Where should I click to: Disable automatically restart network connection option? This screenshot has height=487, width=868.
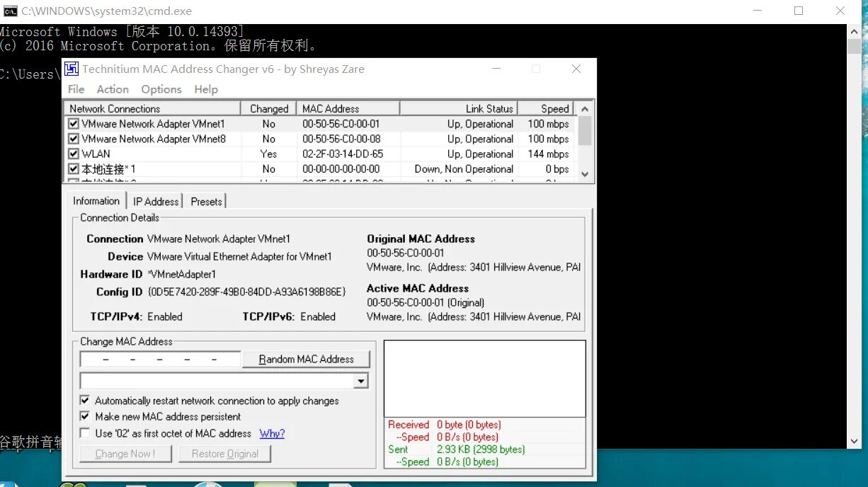(86, 401)
